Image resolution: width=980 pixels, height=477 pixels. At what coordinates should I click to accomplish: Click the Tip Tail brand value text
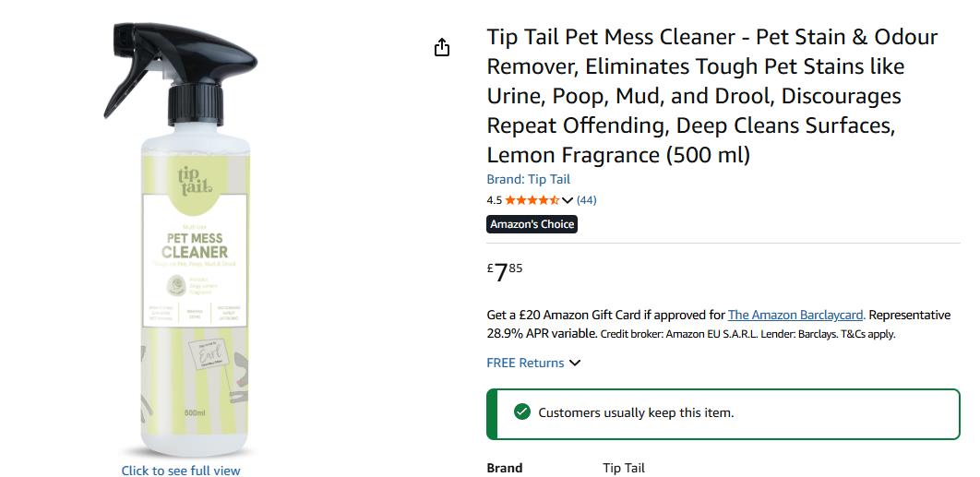624,468
